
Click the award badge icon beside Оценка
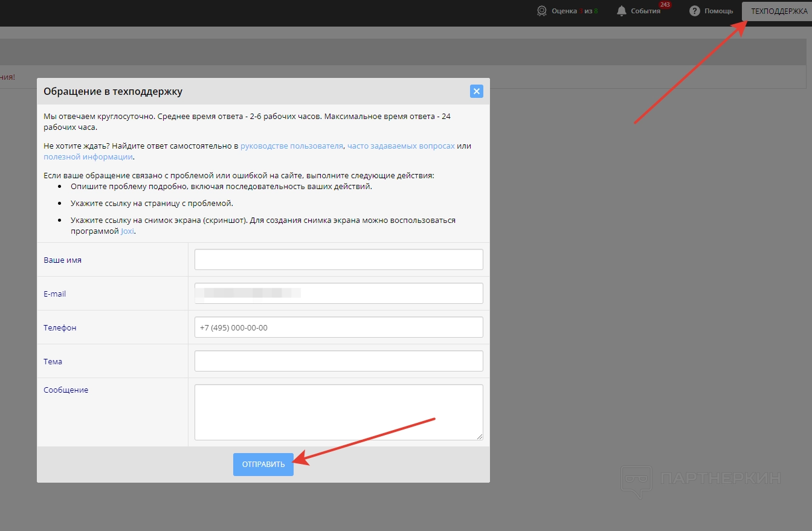[542, 11]
